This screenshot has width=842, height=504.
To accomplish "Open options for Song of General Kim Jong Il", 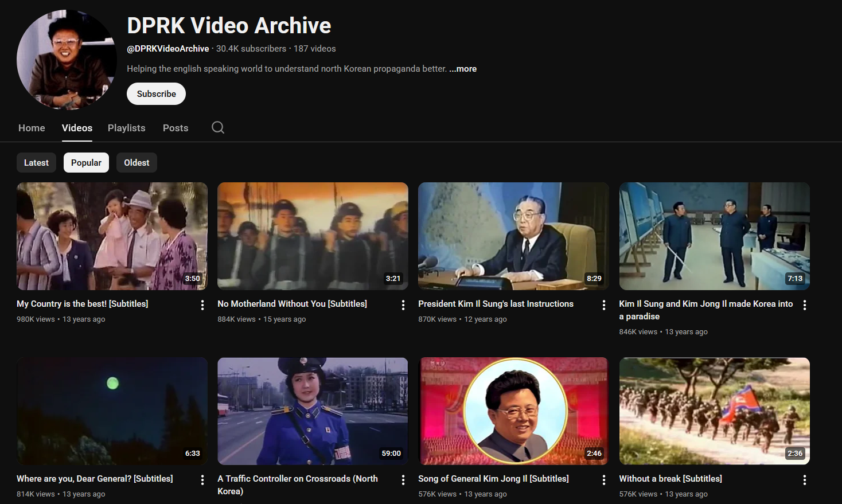I will point(604,480).
